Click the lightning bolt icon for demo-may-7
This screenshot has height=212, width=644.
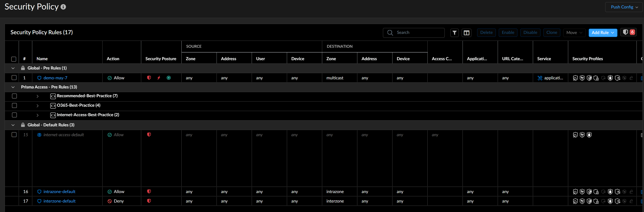[x=159, y=78]
